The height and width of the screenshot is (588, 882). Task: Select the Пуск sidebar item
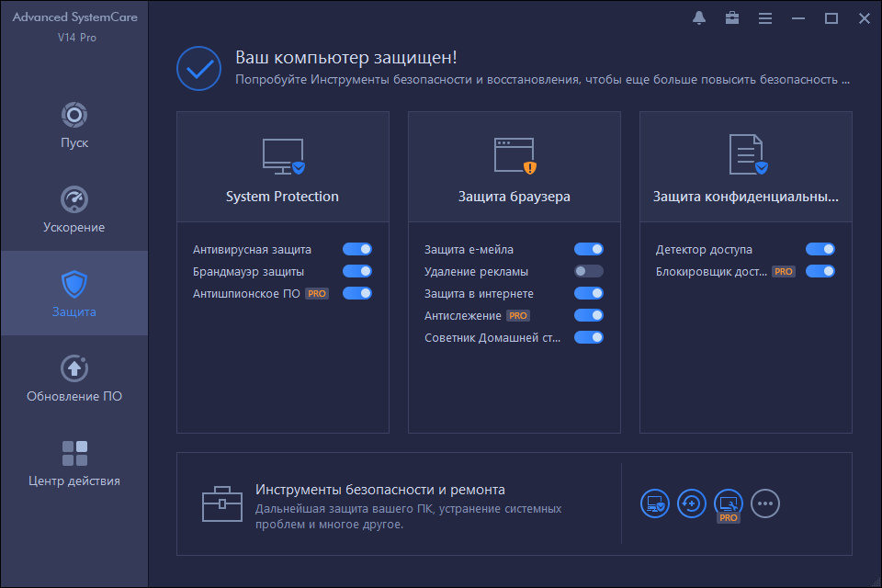(73, 123)
